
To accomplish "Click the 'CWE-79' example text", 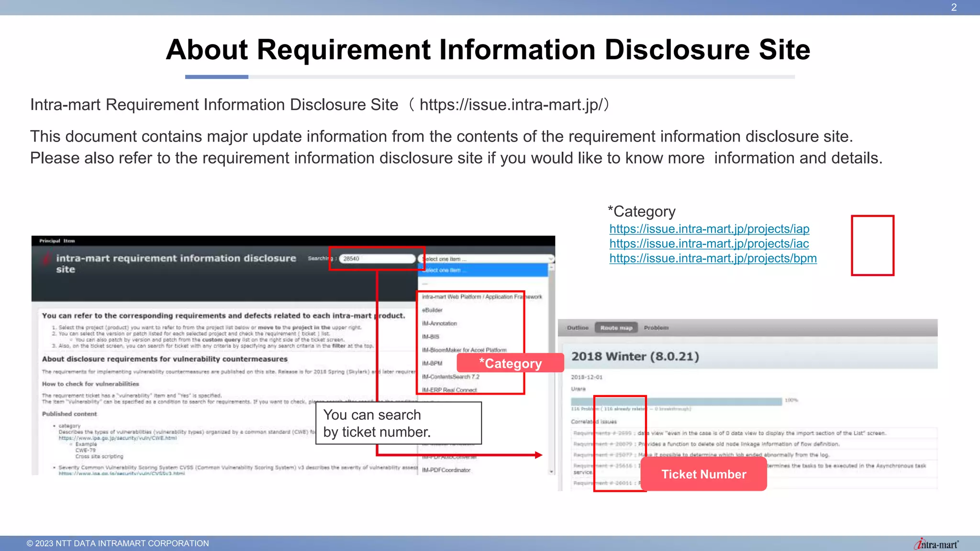I will pos(86,451).
